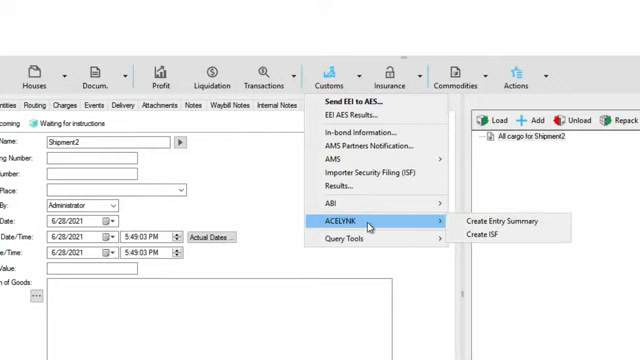Switch to the Internal Notes tab
Viewport: 640px width, 360px height.
(x=277, y=105)
